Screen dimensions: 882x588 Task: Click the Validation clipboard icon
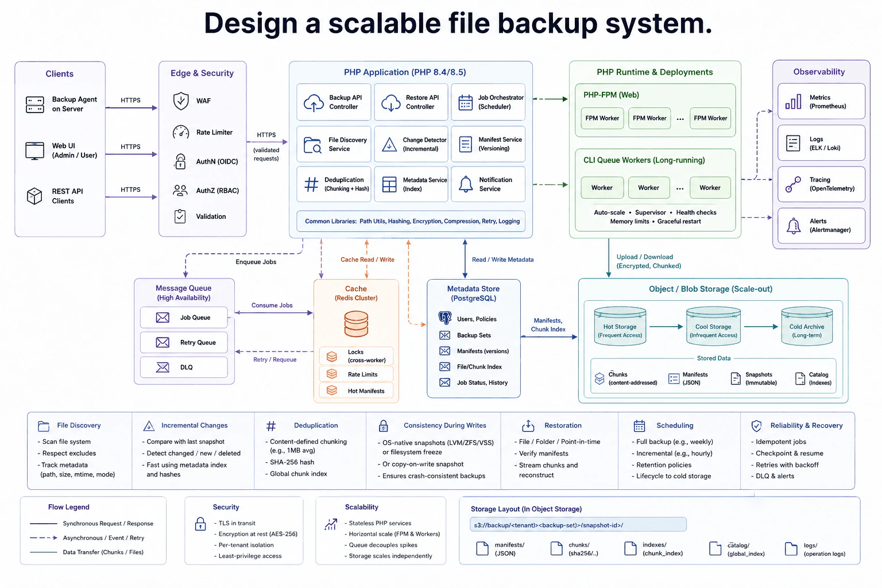tap(180, 216)
